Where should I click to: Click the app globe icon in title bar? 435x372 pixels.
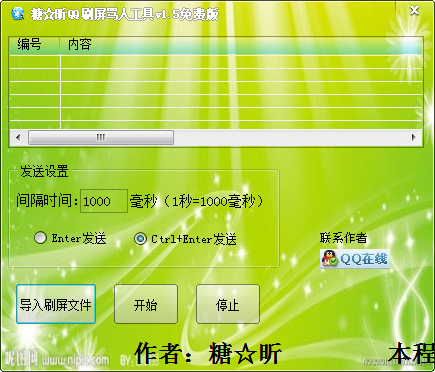[17, 13]
